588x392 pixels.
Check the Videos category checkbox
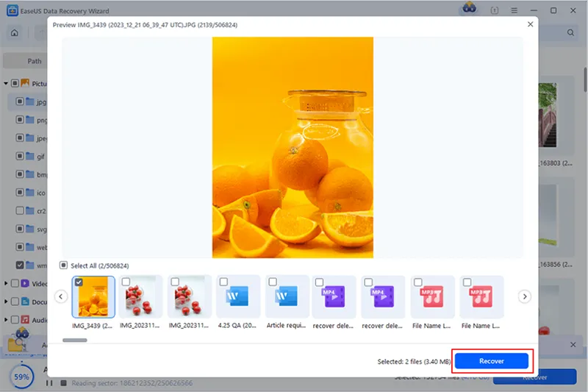coord(15,284)
